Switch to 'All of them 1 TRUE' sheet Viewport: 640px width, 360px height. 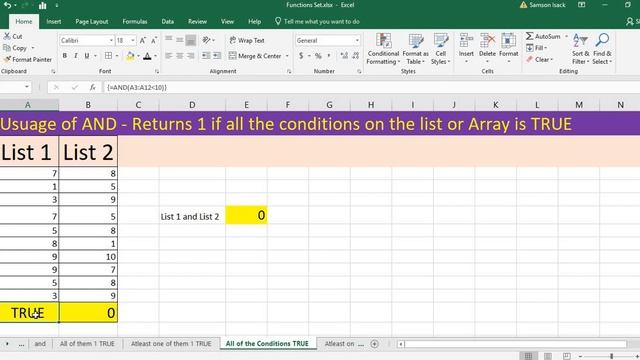pyautogui.click(x=87, y=344)
